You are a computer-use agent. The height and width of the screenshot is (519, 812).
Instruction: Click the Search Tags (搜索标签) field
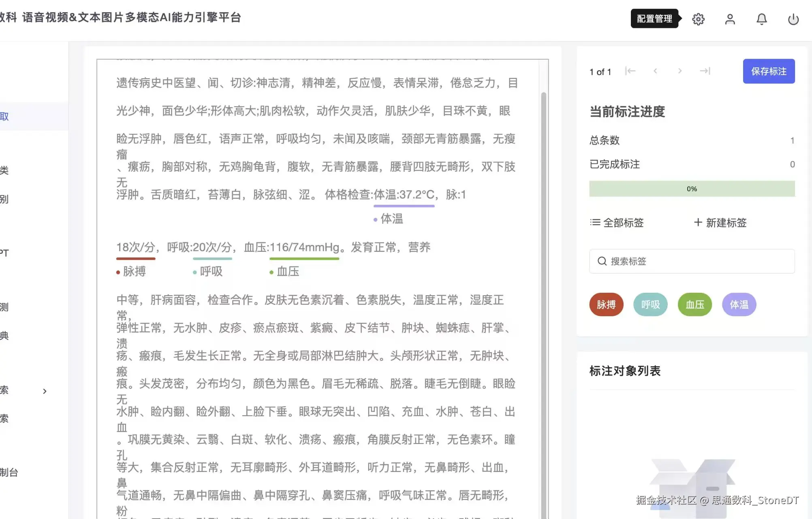point(692,261)
